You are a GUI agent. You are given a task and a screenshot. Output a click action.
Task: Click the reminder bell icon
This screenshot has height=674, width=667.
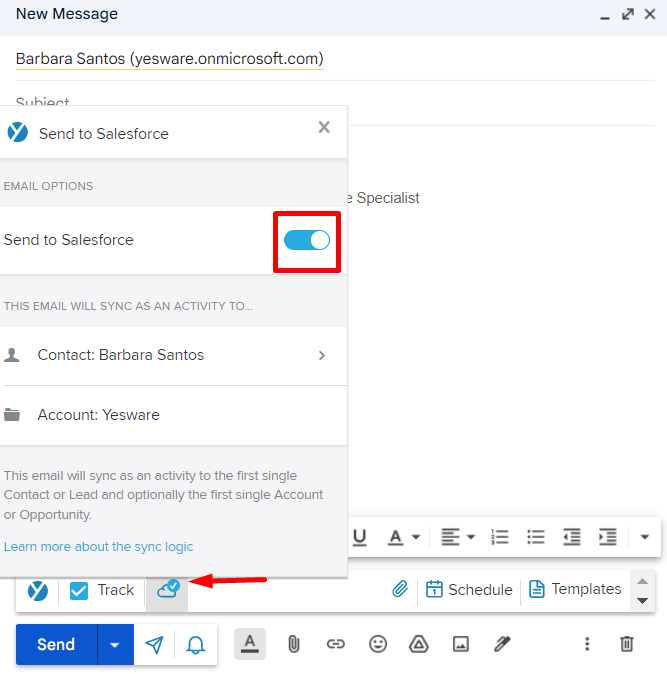[x=195, y=645]
